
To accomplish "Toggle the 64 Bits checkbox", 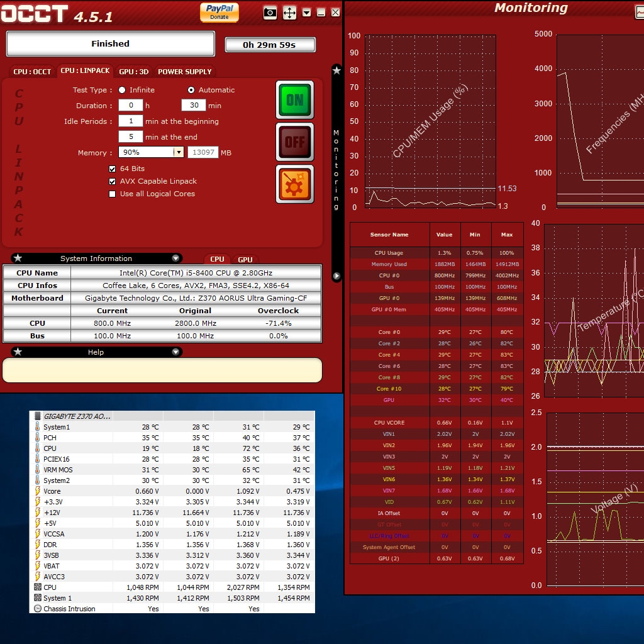I will [112, 169].
